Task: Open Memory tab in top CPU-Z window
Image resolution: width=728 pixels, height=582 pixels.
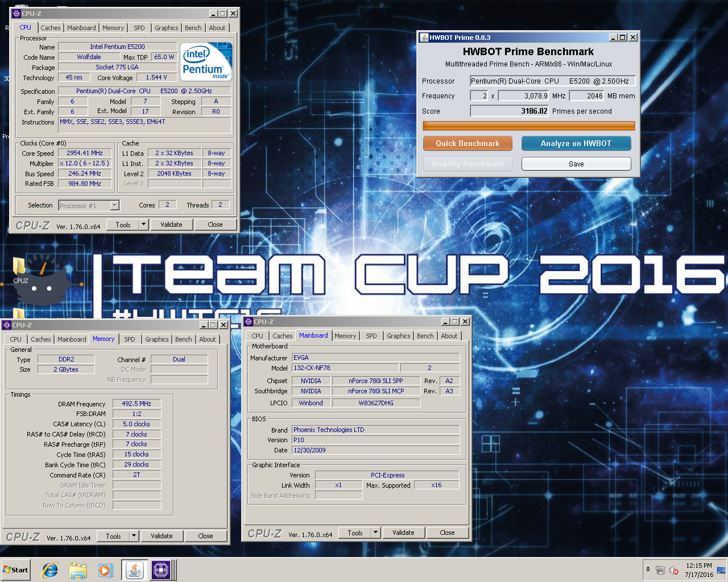Action: pos(113,28)
